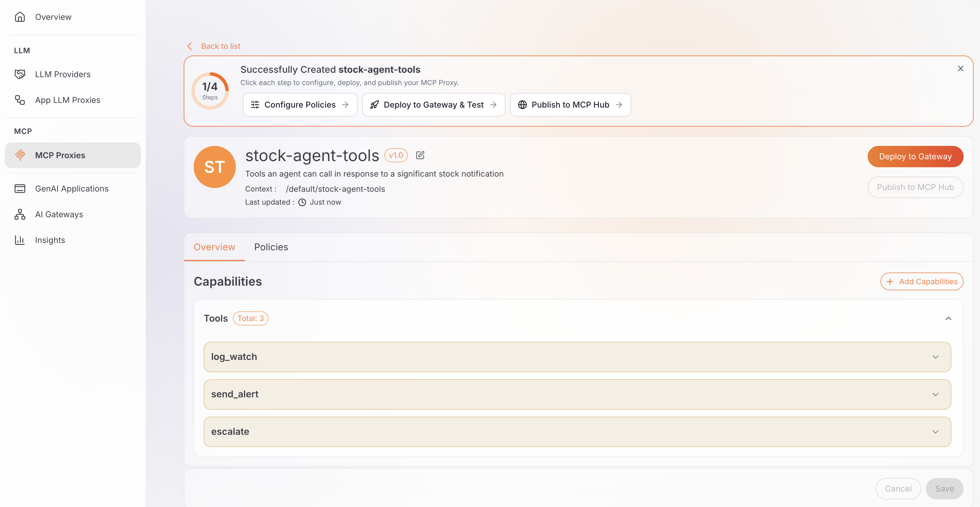Open MCP Proxies sidebar item

pos(73,155)
